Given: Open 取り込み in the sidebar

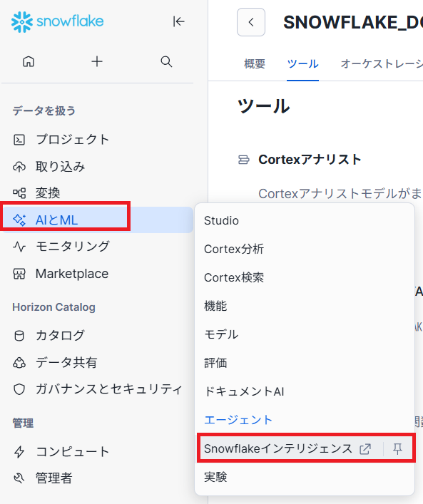Looking at the screenshot, I should [96, 167].
